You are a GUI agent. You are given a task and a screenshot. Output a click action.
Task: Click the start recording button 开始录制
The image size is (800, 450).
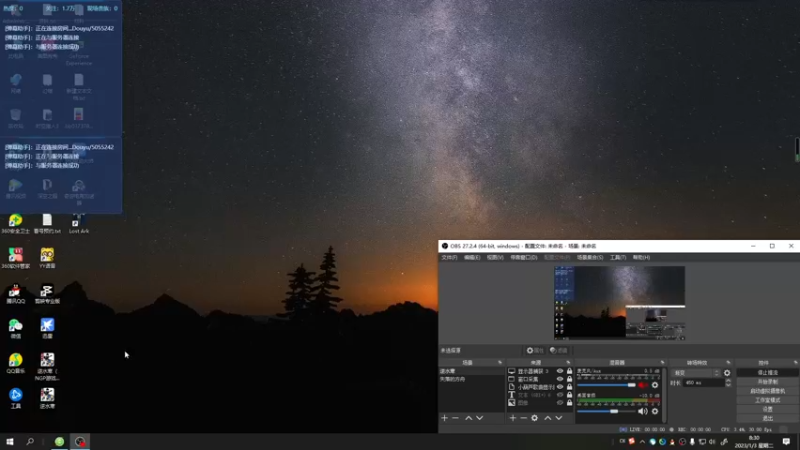(767, 382)
